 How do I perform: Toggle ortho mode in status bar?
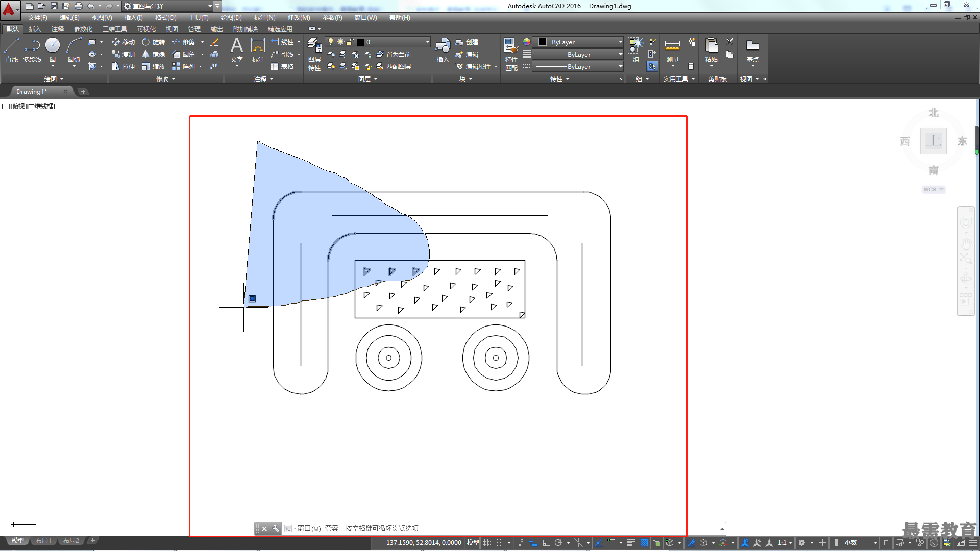coord(546,543)
